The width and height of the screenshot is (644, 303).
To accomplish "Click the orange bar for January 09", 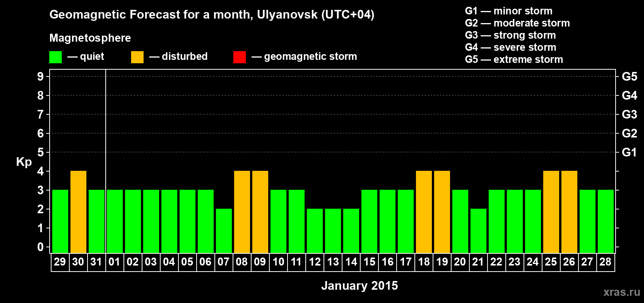I will pyautogui.click(x=260, y=212).
